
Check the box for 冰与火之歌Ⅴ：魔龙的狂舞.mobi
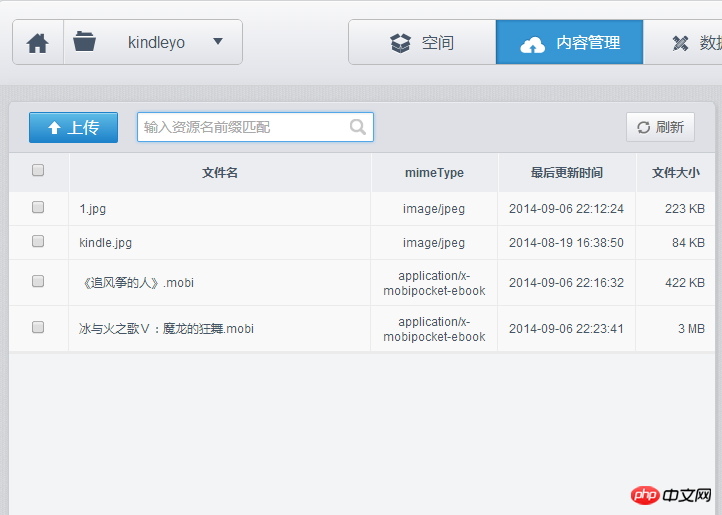point(38,327)
